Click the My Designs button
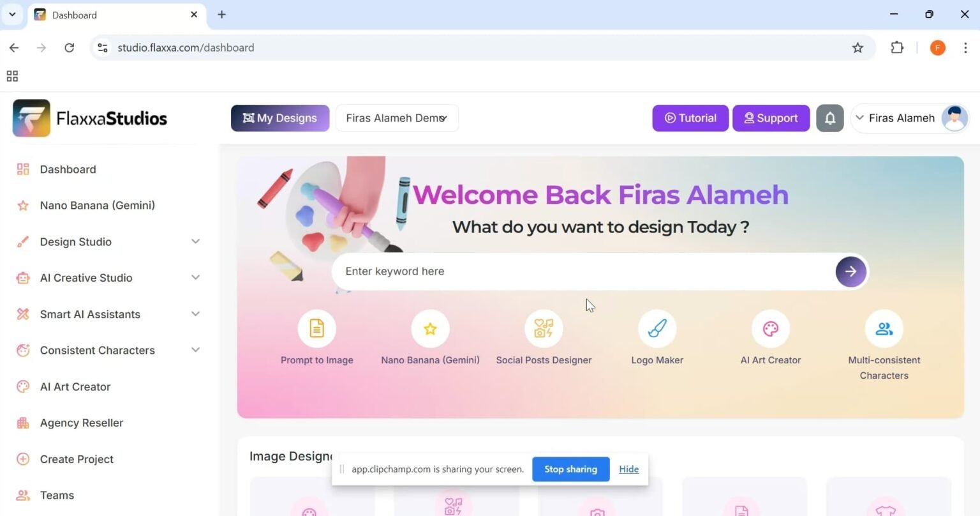Viewport: 980px width, 516px height. [x=280, y=118]
